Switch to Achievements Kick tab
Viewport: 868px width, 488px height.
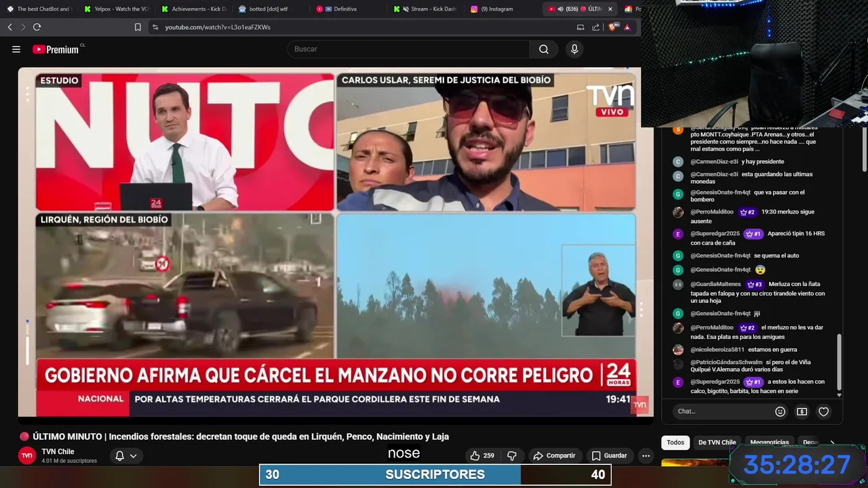[x=193, y=9]
